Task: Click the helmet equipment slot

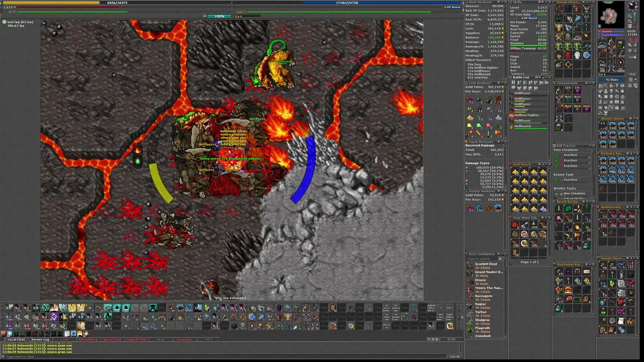Action: [x=610, y=41]
